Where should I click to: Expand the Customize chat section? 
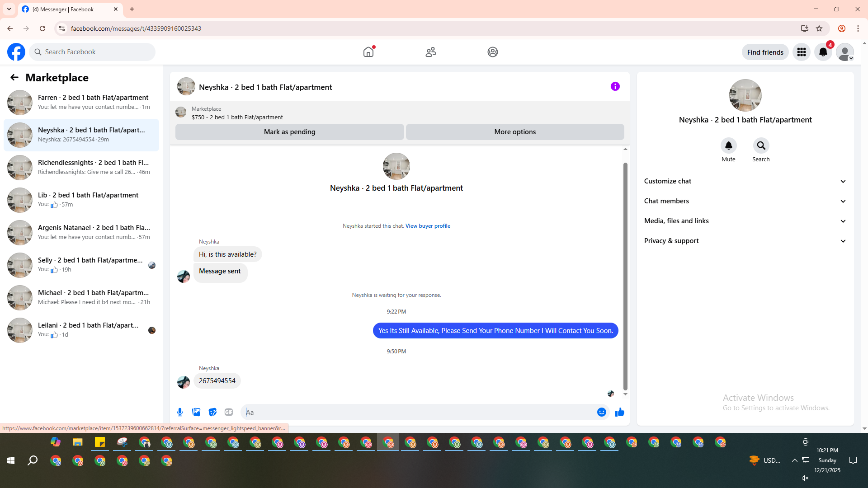745,181
